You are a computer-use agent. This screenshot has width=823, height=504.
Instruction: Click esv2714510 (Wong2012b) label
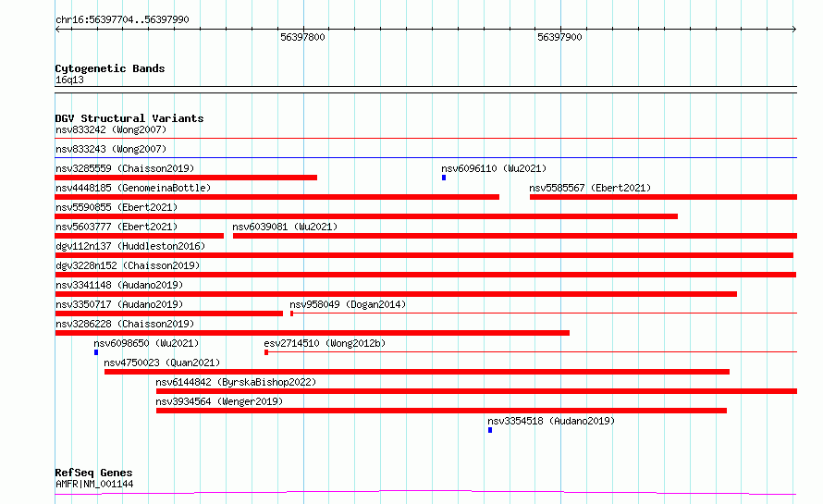pos(325,343)
